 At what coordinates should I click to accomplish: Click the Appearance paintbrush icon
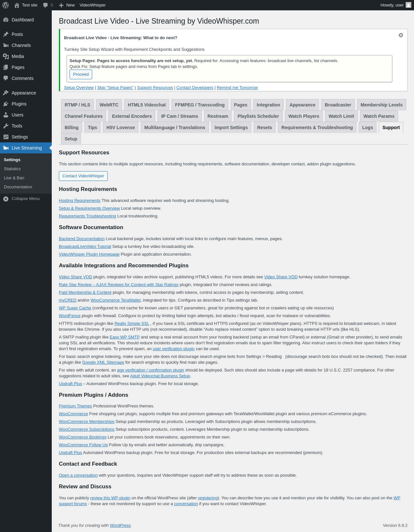(x=6, y=93)
